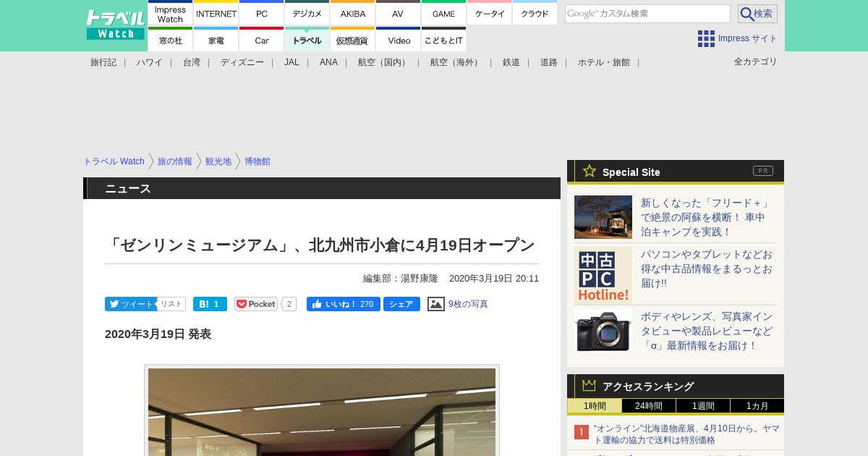The width and height of the screenshot is (868, 456).
Task: Go to the 航空（国内） category
Action: click(x=383, y=62)
